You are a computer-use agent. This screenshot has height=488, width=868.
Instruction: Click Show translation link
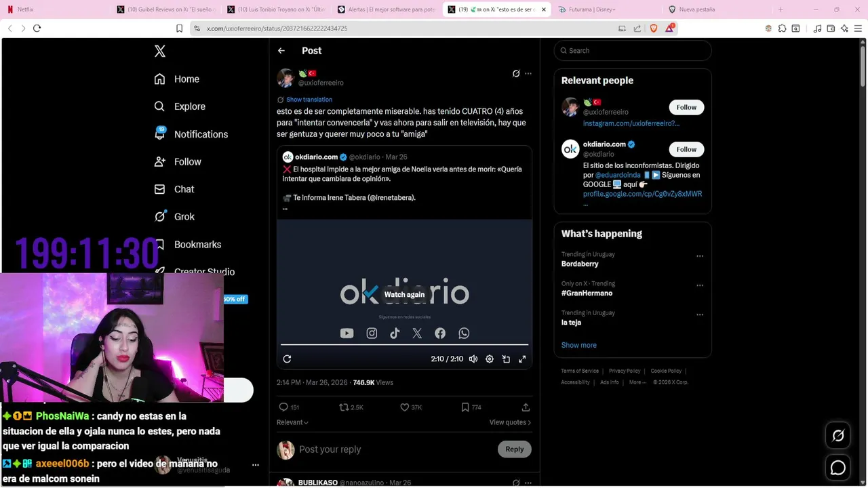pyautogui.click(x=309, y=100)
